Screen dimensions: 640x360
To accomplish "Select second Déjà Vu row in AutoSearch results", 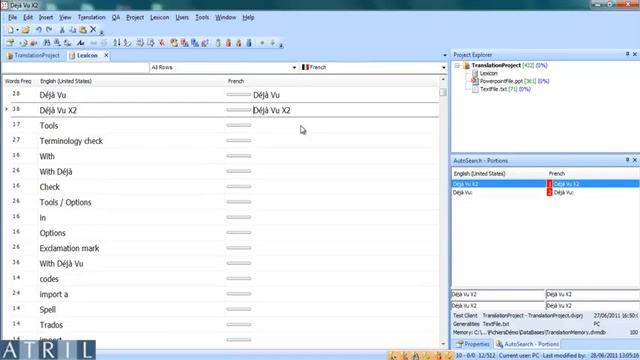I will click(545, 192).
